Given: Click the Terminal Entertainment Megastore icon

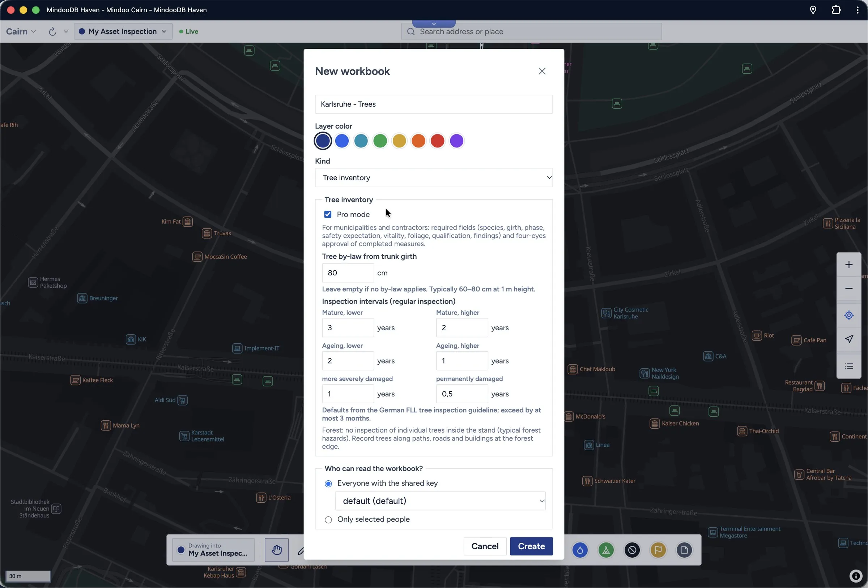Looking at the screenshot, I should (x=712, y=532).
